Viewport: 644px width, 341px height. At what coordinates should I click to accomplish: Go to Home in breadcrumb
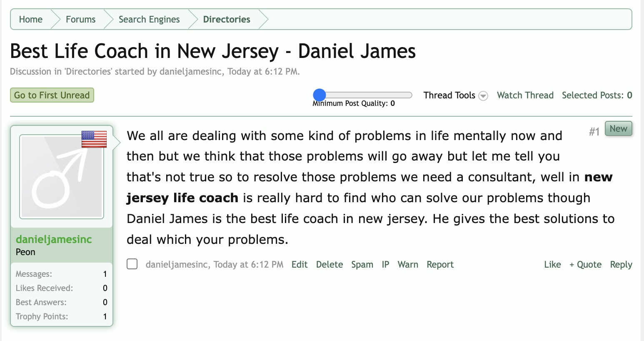click(31, 20)
